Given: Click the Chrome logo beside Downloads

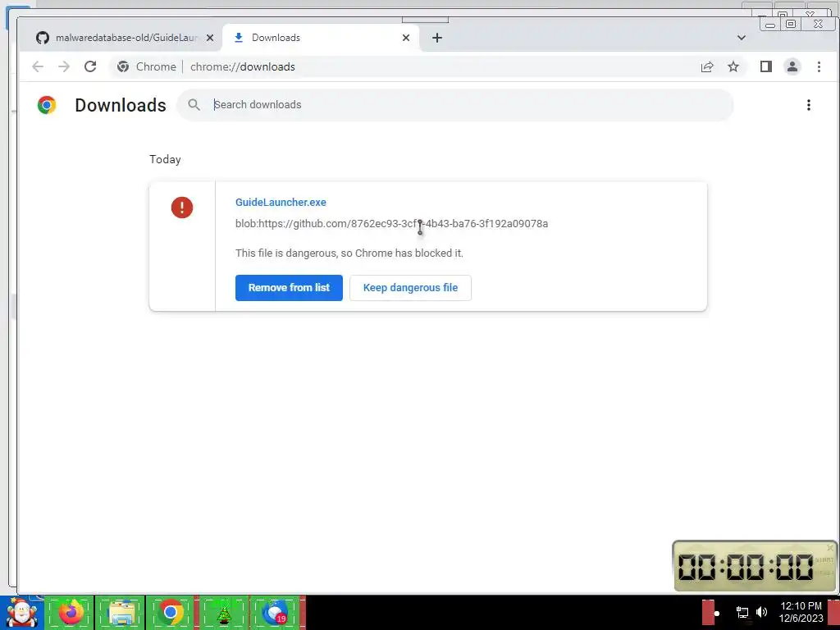Looking at the screenshot, I should tap(47, 105).
